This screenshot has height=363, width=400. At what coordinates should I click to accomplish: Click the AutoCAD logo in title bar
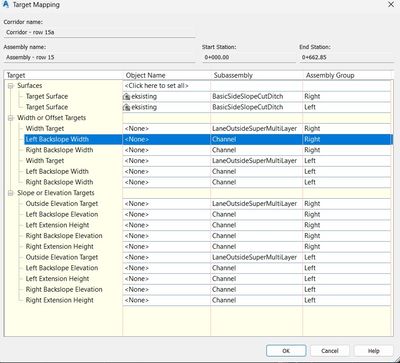(x=5, y=5)
